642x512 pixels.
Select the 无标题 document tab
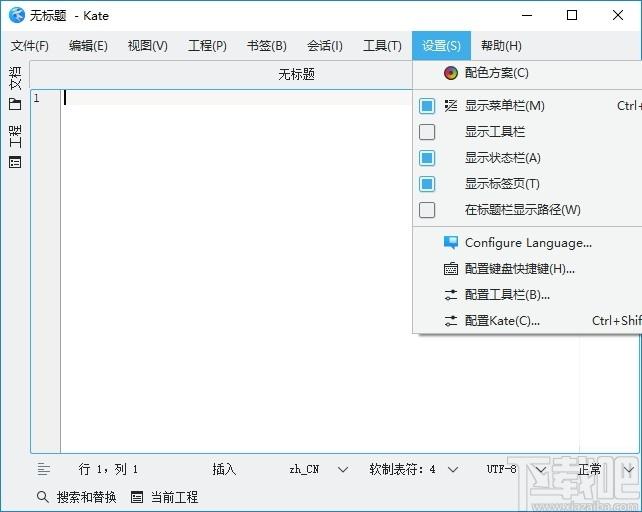point(296,74)
